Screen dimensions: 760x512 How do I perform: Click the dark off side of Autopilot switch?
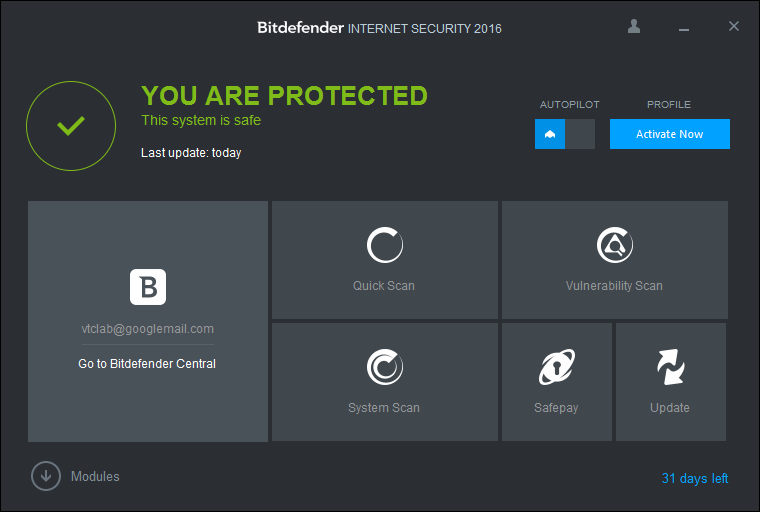(x=580, y=134)
